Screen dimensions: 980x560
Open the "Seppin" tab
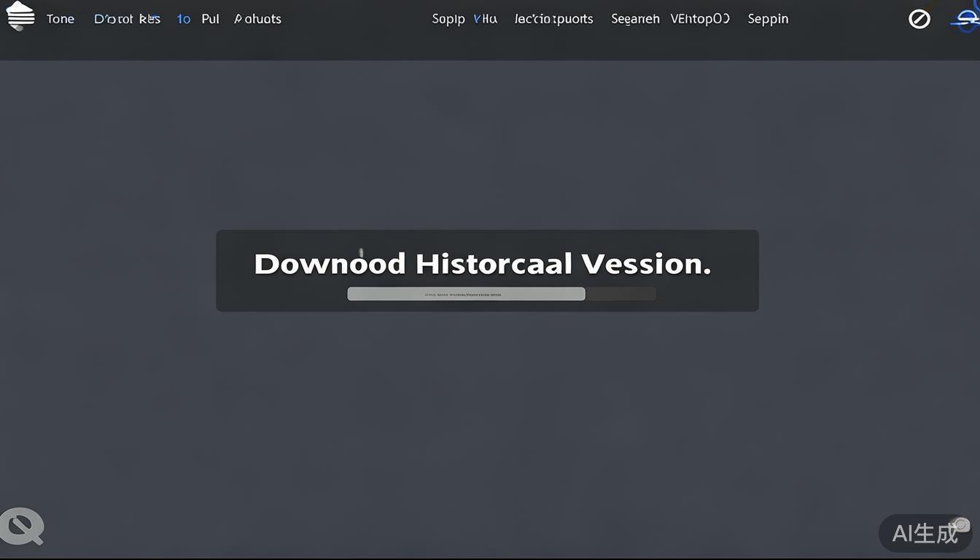point(768,19)
